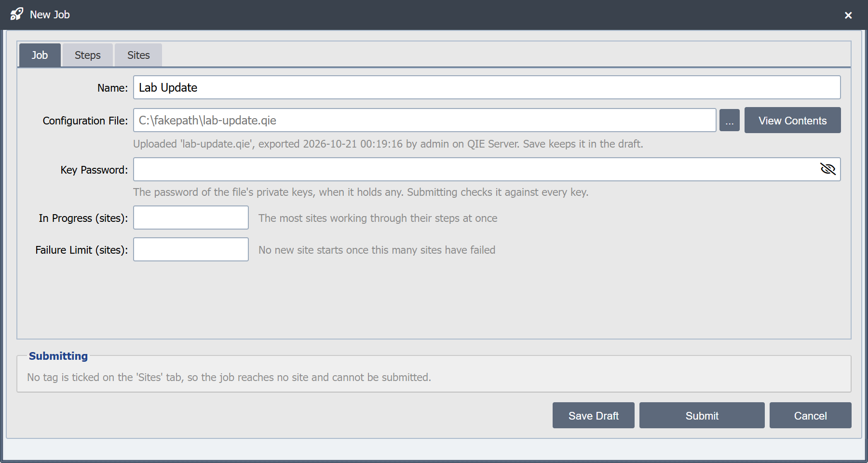Click the 'Name:' label

coord(112,88)
